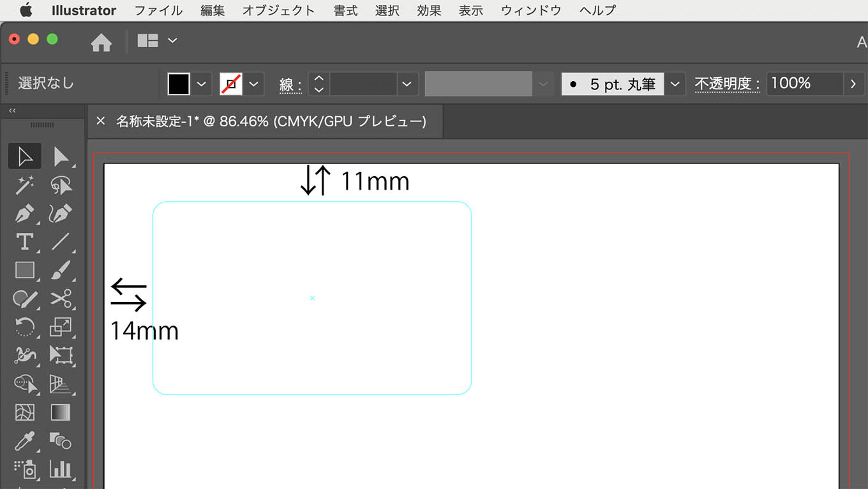Select the Gradient tool
Viewport: 868px width, 489px height.
(x=61, y=412)
